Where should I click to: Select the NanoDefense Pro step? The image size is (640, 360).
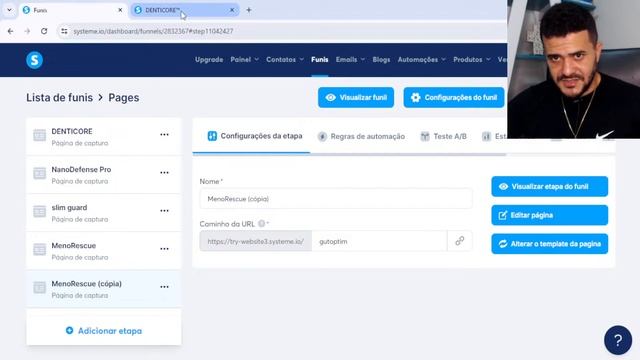(104, 175)
